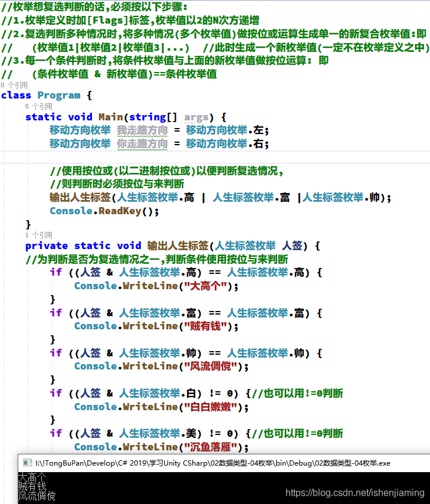
Task: Select the 'string[]' type in Main's signature
Action: [x=153, y=117]
